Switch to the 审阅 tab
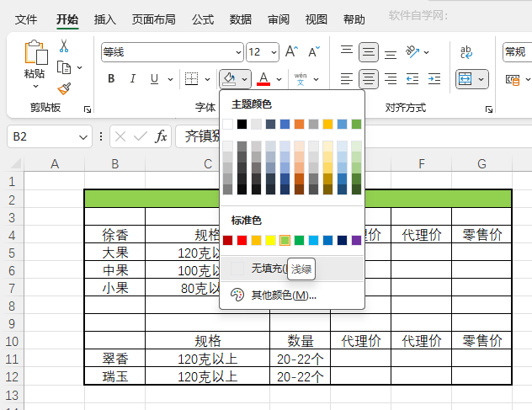532x410 pixels. 279,19
